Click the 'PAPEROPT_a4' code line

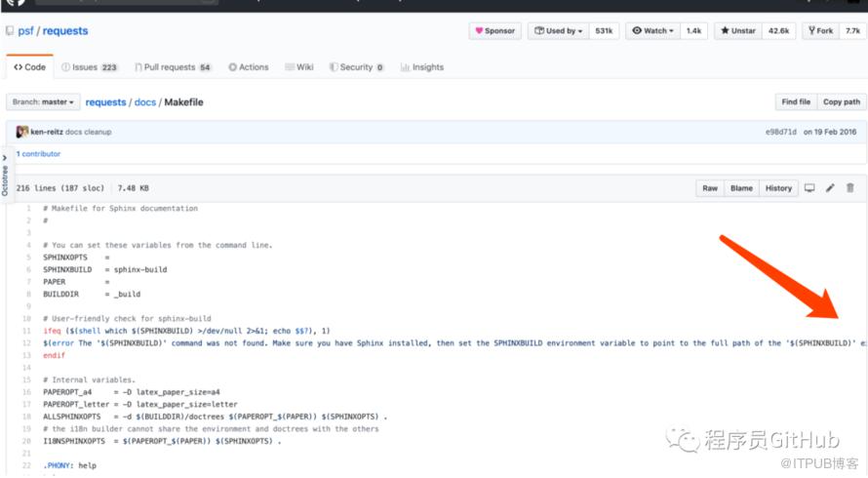132,392
